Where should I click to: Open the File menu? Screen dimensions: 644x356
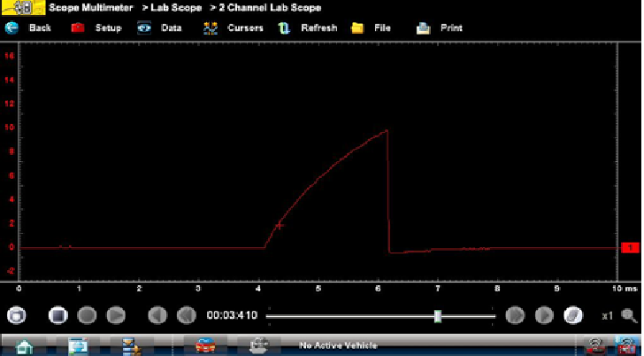372,27
